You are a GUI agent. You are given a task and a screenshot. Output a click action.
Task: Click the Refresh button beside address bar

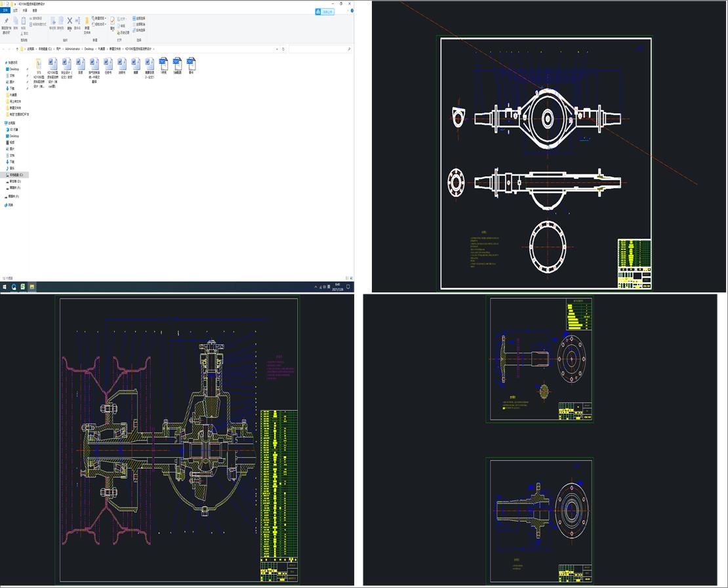pyautogui.click(x=283, y=49)
